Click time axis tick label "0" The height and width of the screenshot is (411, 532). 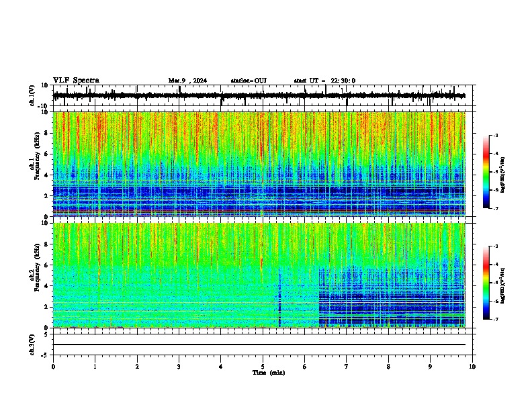pos(53,367)
